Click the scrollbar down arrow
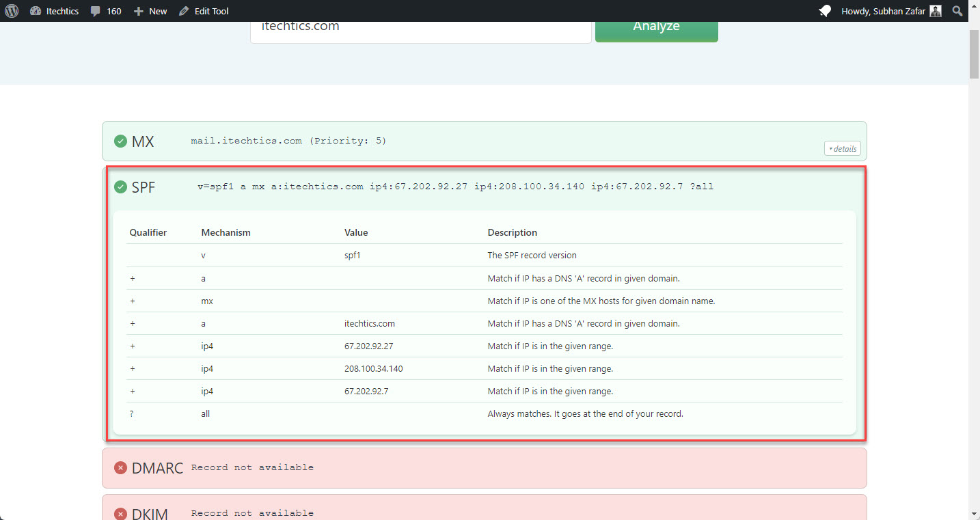 point(974,514)
